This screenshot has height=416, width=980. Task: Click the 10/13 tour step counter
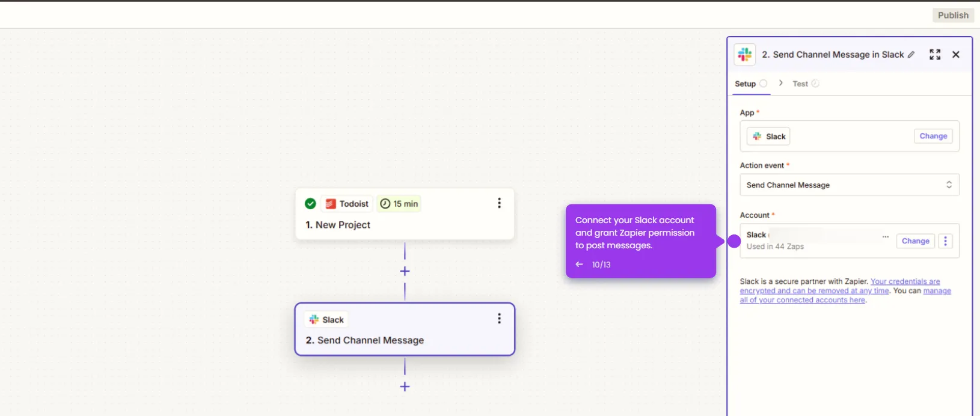[601, 265]
